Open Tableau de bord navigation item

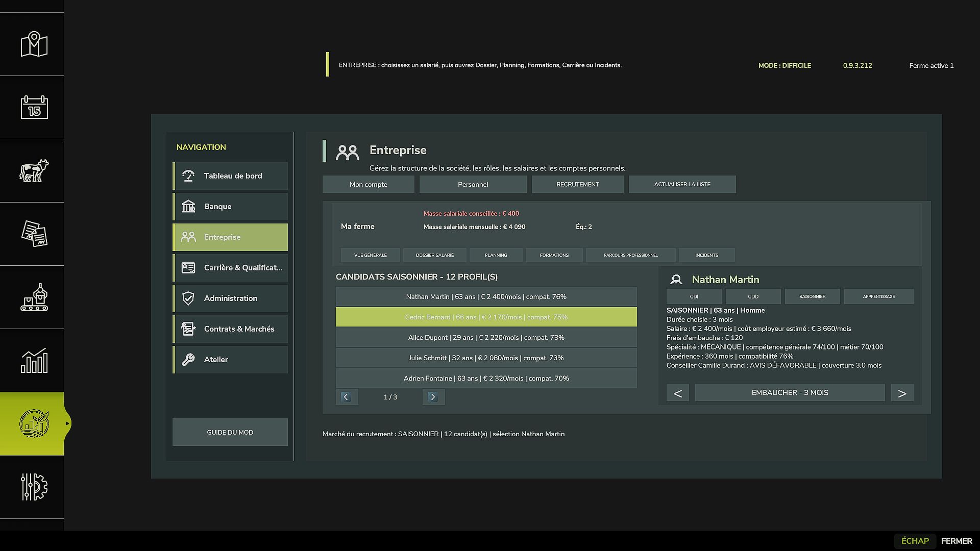pyautogui.click(x=230, y=176)
